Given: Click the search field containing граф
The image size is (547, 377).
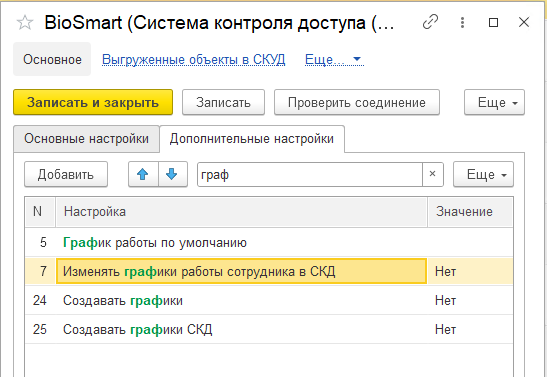Looking at the screenshot, I should coord(310,174).
